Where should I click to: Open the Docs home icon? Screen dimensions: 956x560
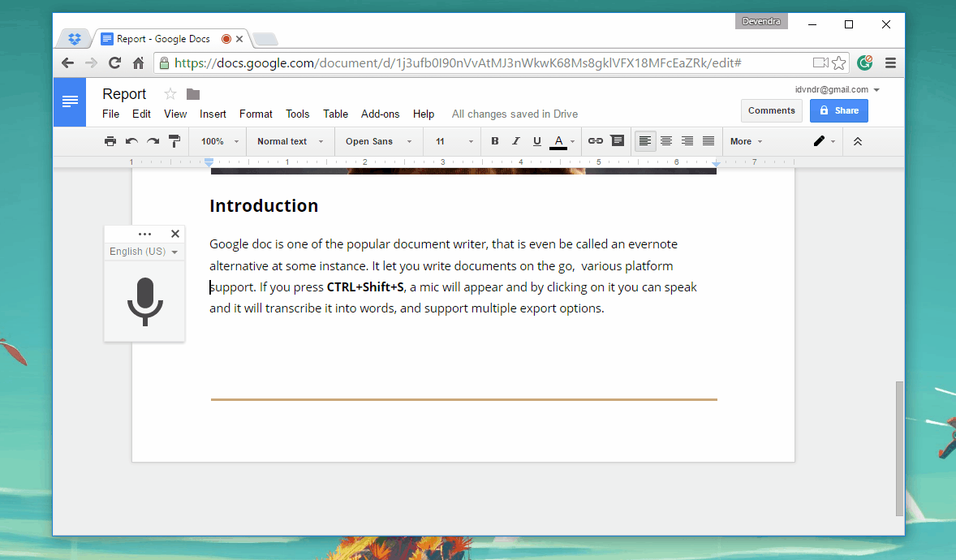[70, 101]
